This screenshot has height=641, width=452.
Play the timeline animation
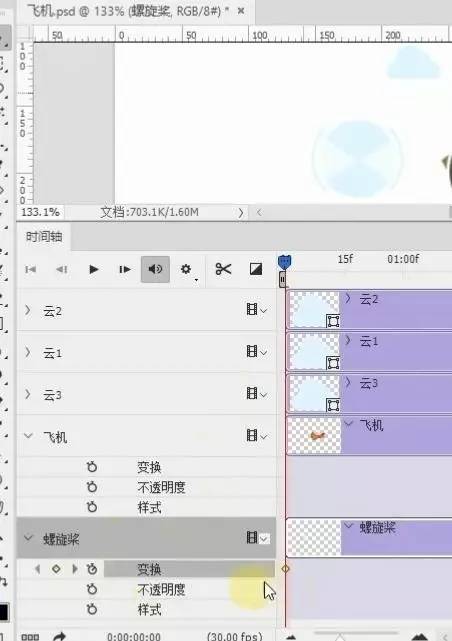coord(94,269)
